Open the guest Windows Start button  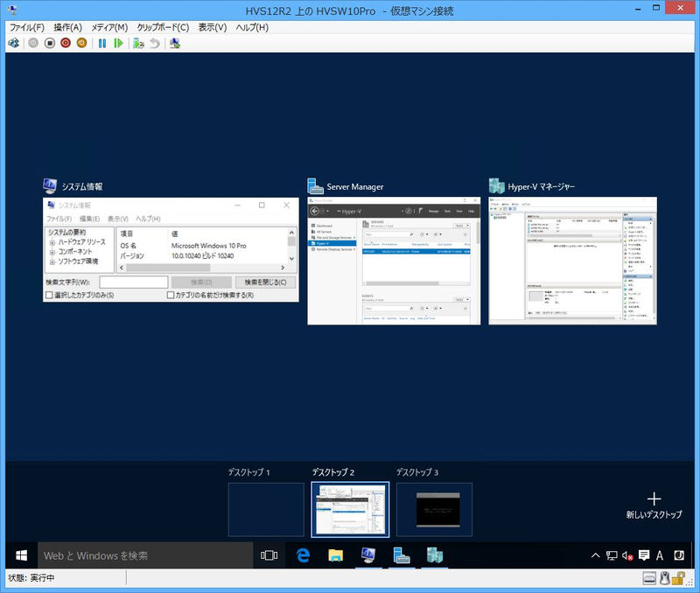click(x=21, y=555)
